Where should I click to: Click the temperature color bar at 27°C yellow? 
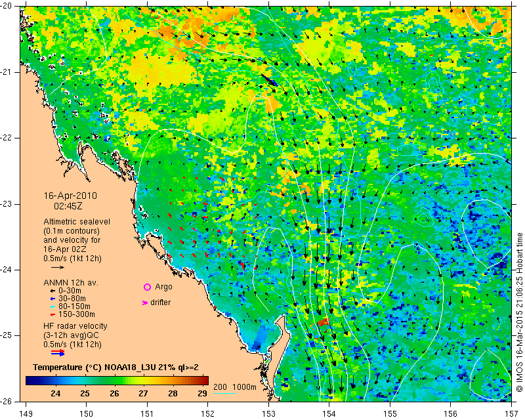[x=143, y=381]
